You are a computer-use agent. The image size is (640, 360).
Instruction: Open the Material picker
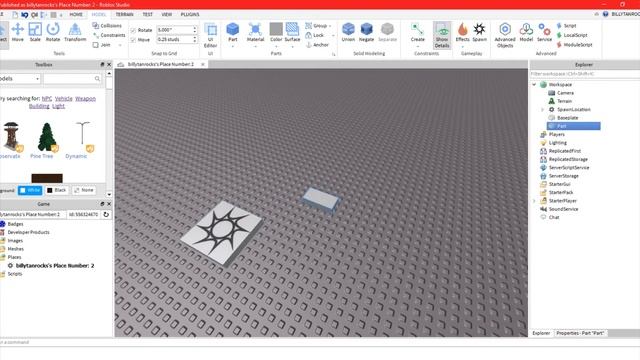256,33
